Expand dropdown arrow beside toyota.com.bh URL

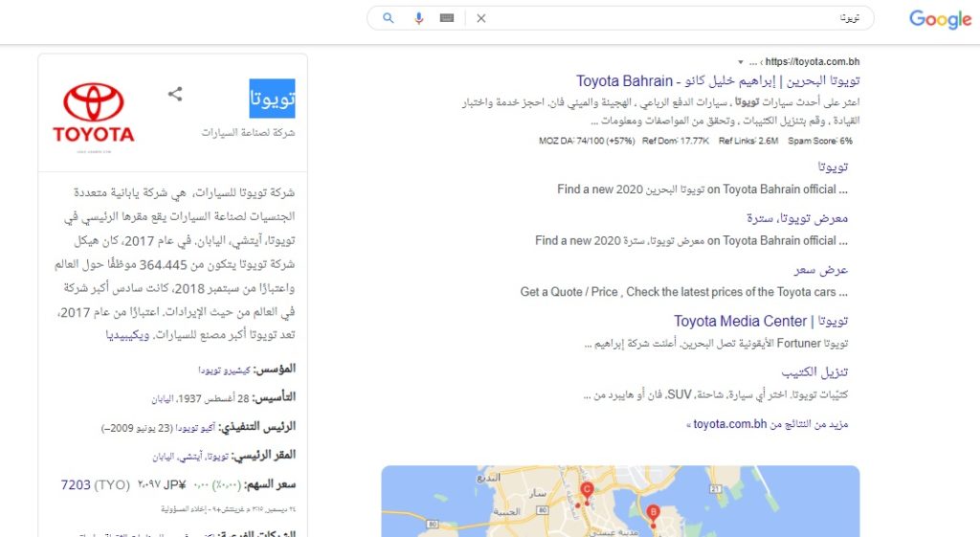click(741, 62)
